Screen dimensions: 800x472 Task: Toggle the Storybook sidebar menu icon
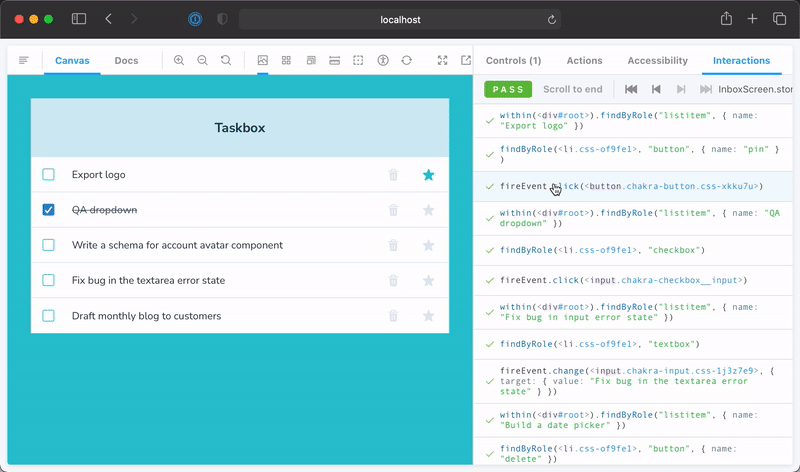tap(23, 60)
